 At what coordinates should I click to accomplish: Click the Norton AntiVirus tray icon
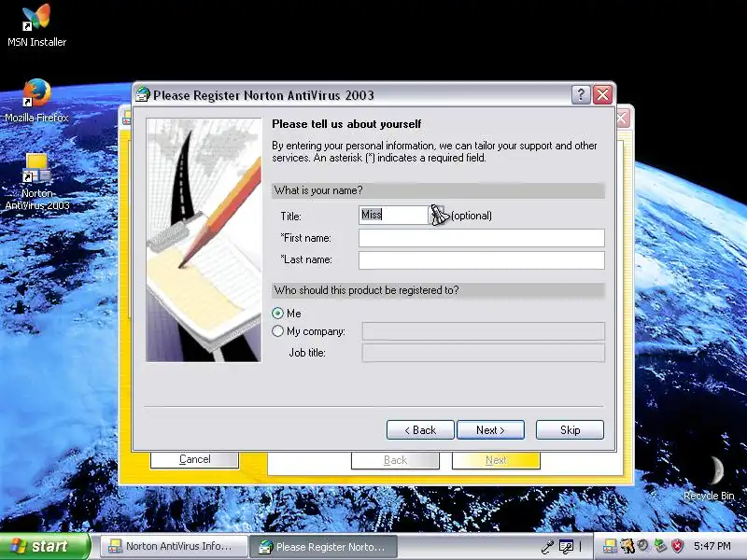click(610, 546)
